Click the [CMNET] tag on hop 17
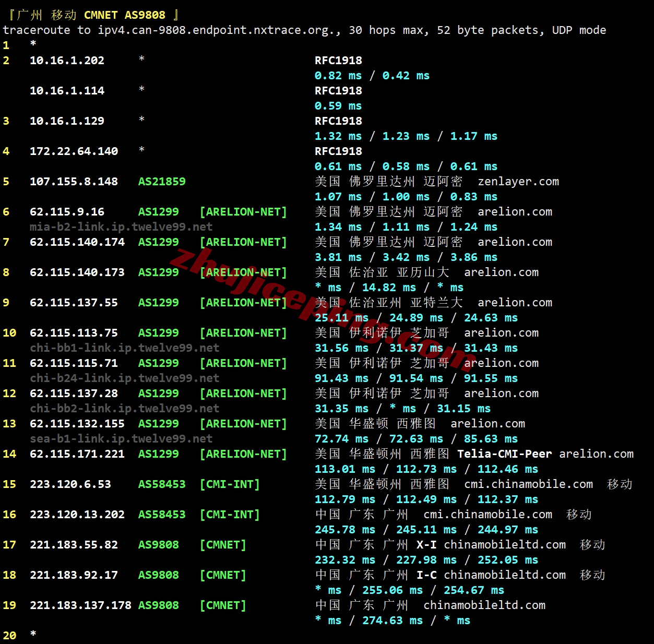 [223, 545]
